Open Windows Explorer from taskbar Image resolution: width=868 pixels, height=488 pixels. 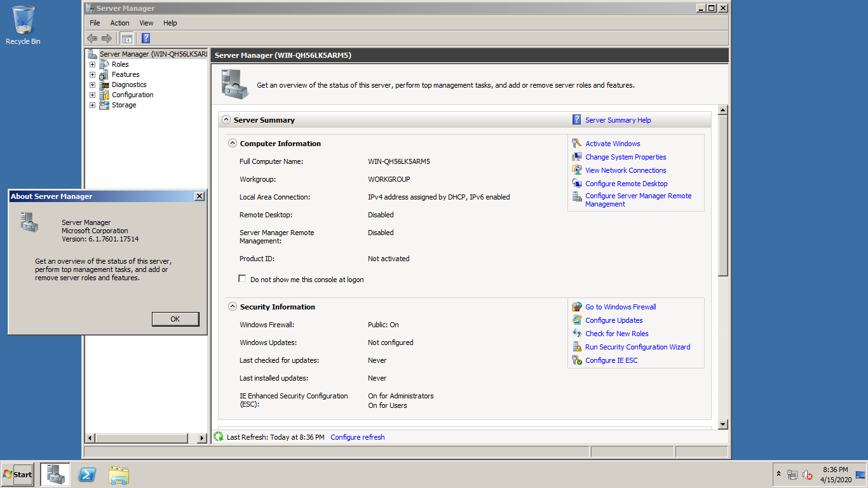(x=119, y=475)
